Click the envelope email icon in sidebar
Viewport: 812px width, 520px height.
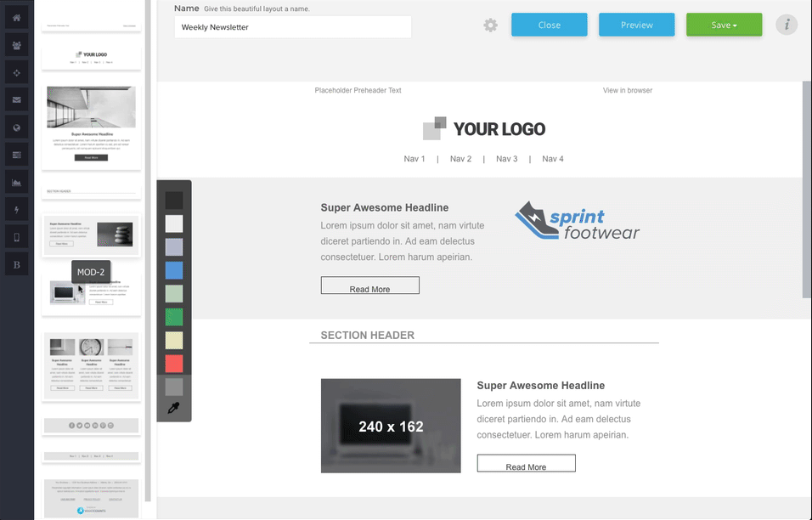tap(16, 100)
